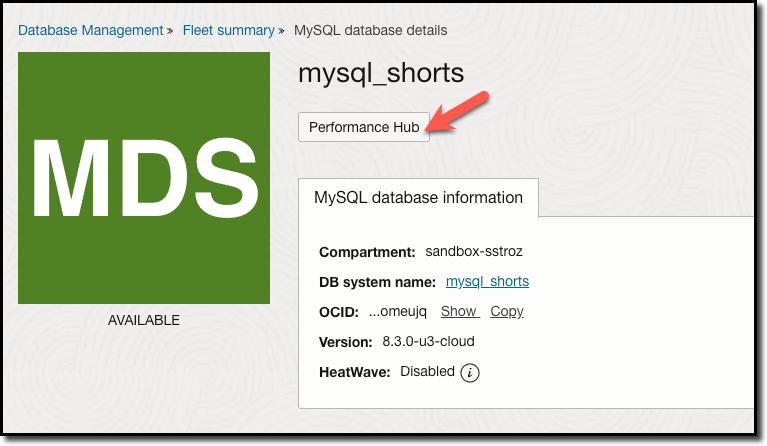767x446 pixels.
Task: Click the HeatWave label
Action: click(355, 373)
